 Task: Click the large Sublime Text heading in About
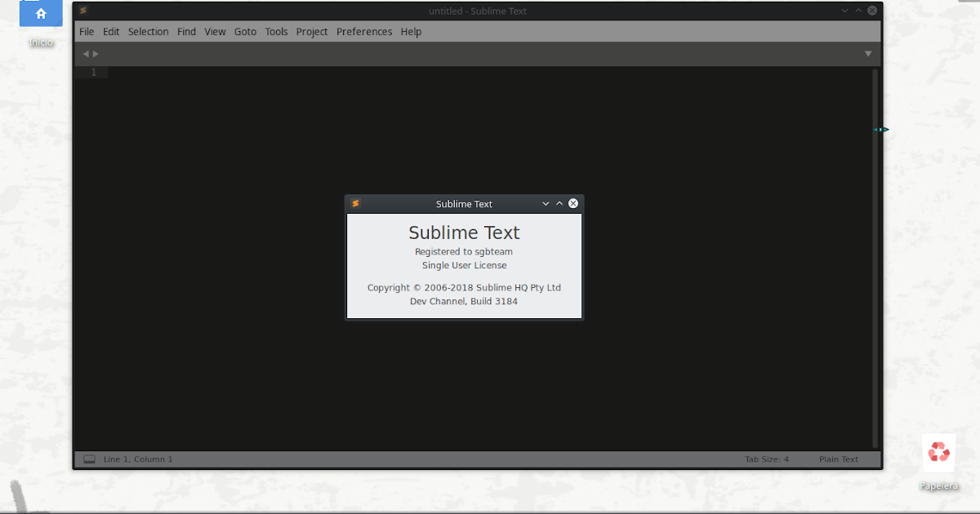click(x=464, y=233)
